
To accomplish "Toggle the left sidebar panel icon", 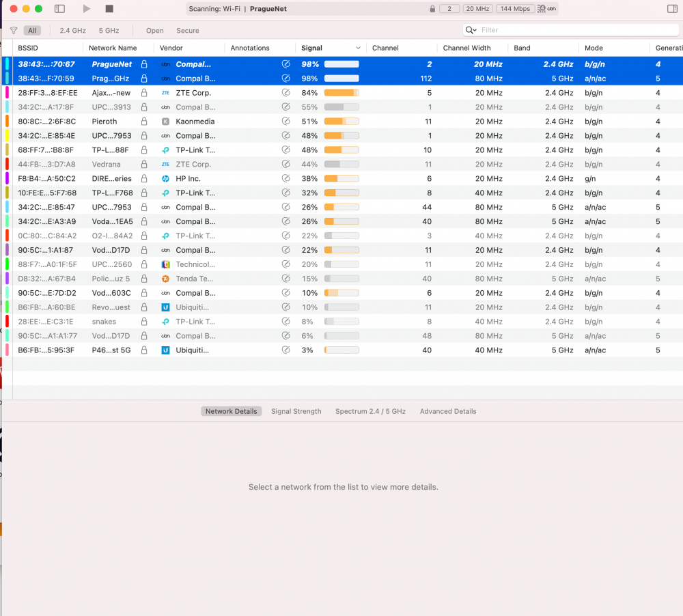I will click(x=59, y=9).
